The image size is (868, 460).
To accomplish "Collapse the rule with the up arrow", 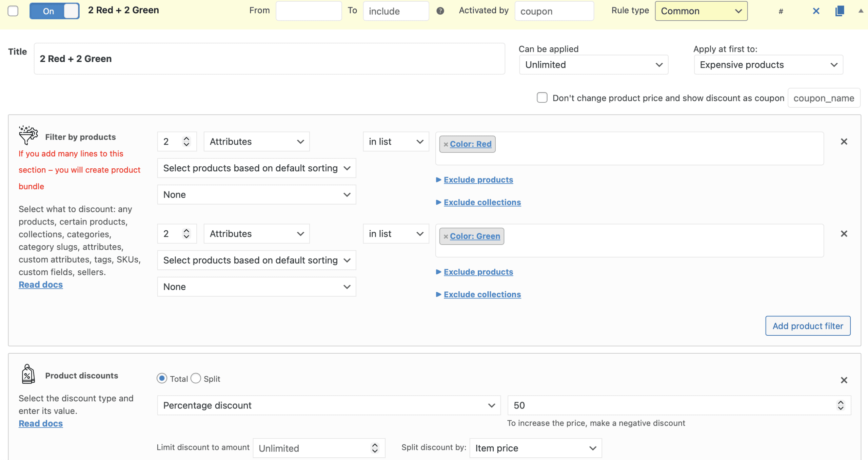I will tap(861, 11).
